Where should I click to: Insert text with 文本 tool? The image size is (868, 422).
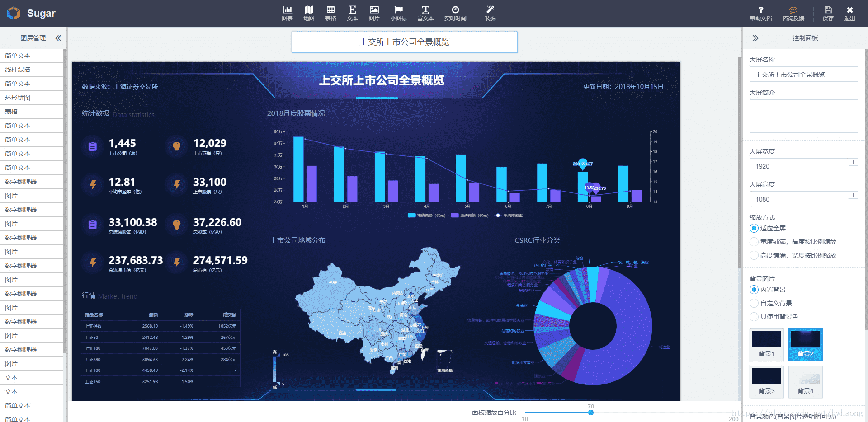click(352, 13)
